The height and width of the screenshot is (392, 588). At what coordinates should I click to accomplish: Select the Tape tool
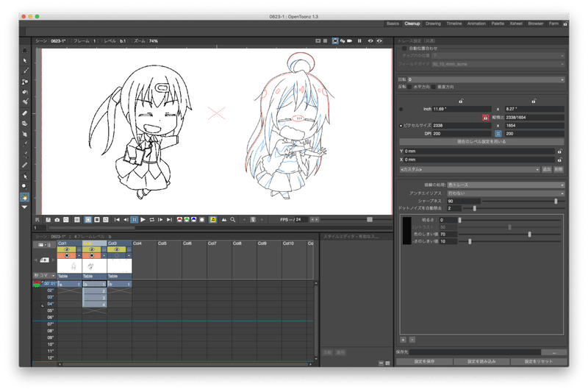tap(25, 124)
